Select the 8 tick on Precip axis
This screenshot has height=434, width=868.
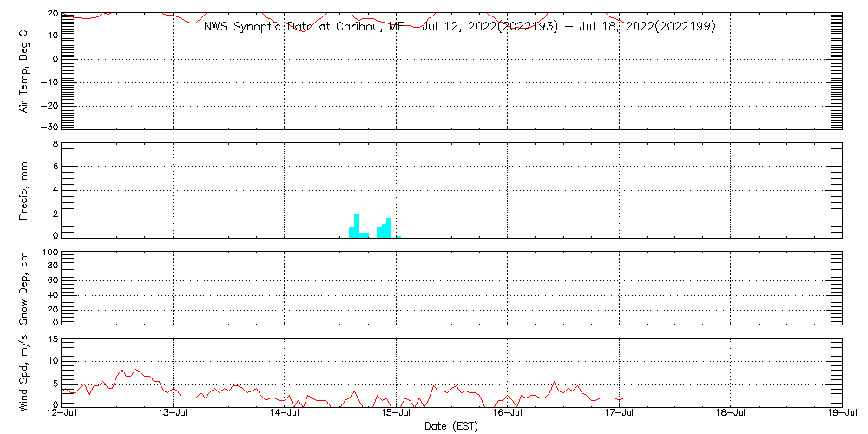click(54, 143)
